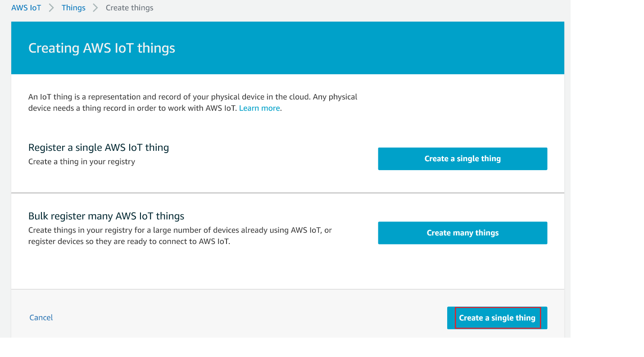
Task: Click the "Creating AWS IoT things" title banner
Action: (101, 48)
